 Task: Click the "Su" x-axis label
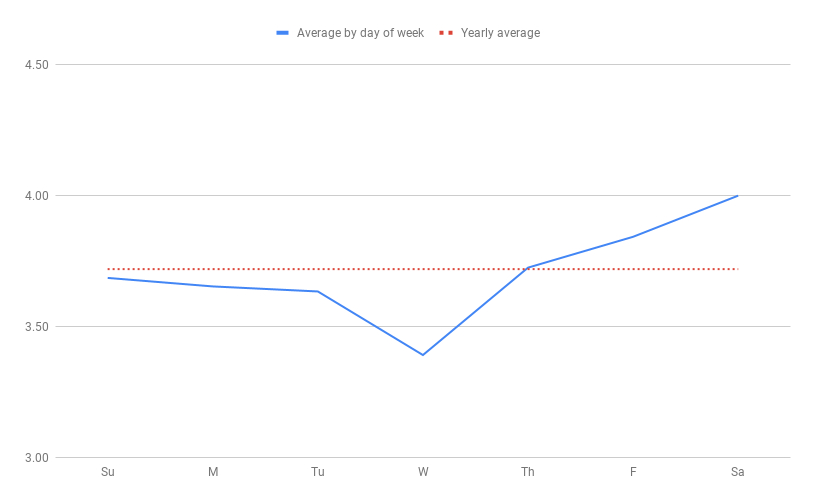point(108,472)
